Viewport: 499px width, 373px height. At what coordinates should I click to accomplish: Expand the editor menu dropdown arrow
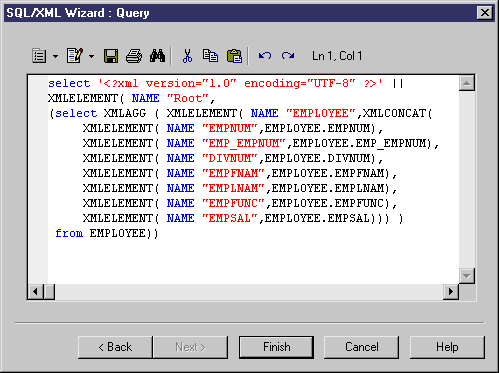[x=55, y=56]
